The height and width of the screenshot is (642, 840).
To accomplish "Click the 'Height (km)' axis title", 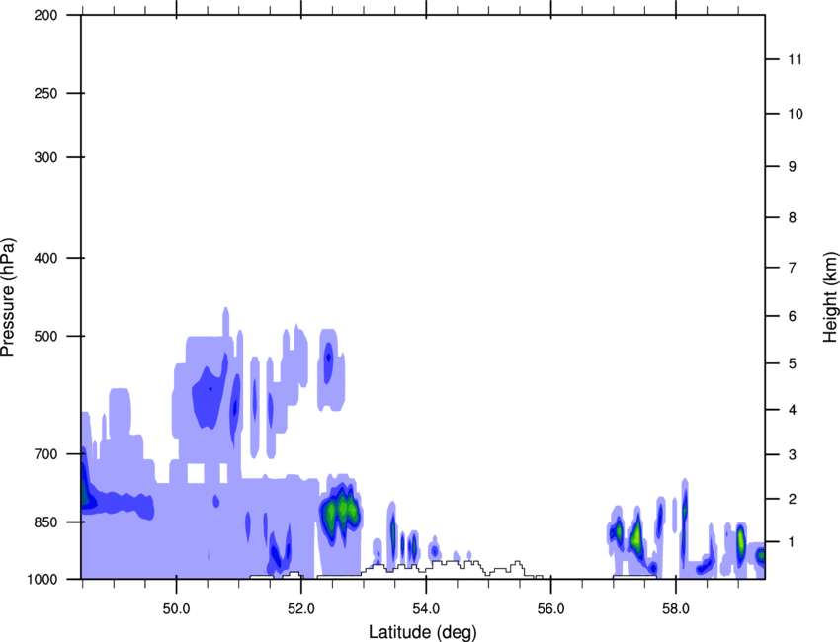I will pyautogui.click(x=830, y=297).
